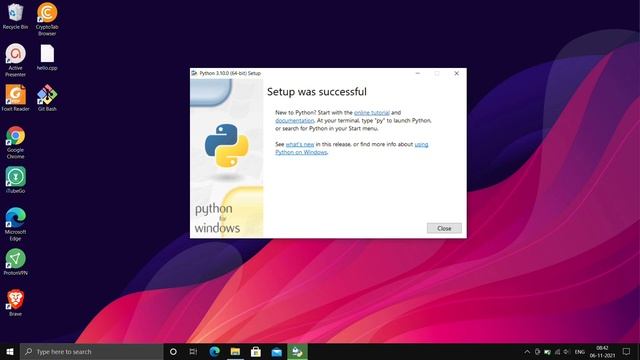The width and height of the screenshot is (640, 360).
Task: Minimize the Python Setup window
Action: click(x=418, y=73)
